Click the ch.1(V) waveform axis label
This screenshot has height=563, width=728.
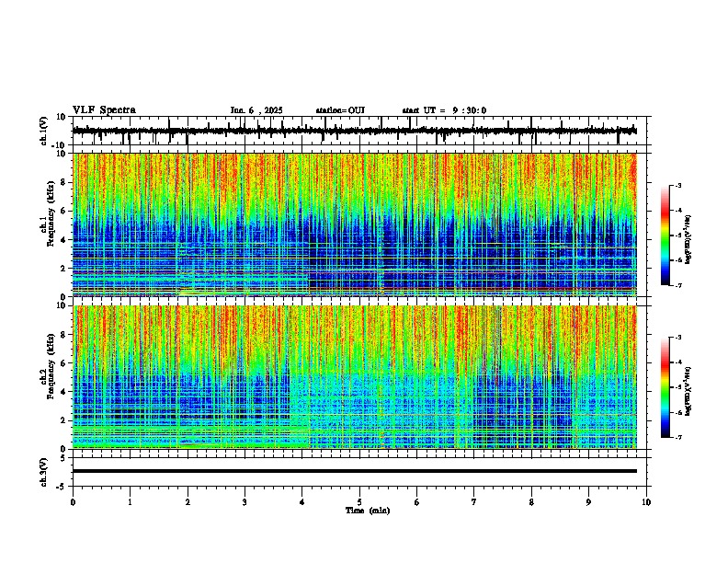[44, 131]
